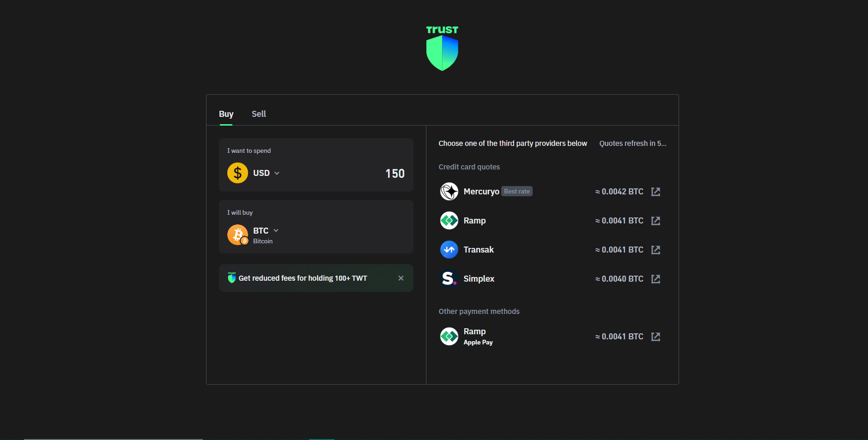This screenshot has height=440, width=868.
Task: Click the Best rate badge
Action: [x=517, y=191]
